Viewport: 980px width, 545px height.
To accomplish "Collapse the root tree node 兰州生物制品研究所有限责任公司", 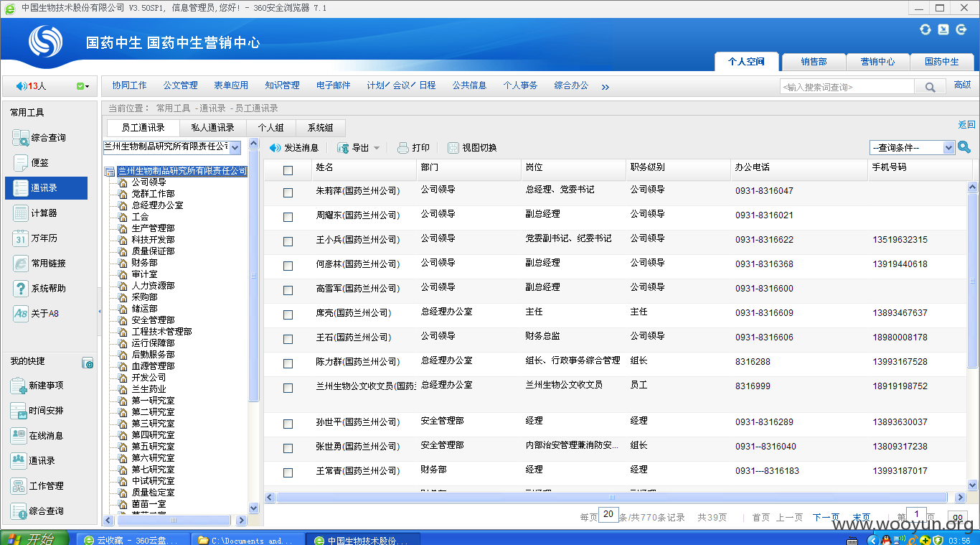I will pos(109,172).
